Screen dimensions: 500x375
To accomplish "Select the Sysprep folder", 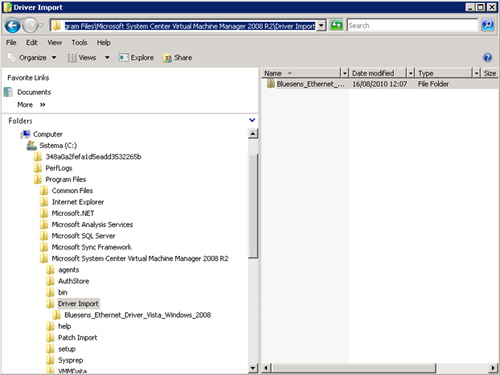I will (x=70, y=360).
